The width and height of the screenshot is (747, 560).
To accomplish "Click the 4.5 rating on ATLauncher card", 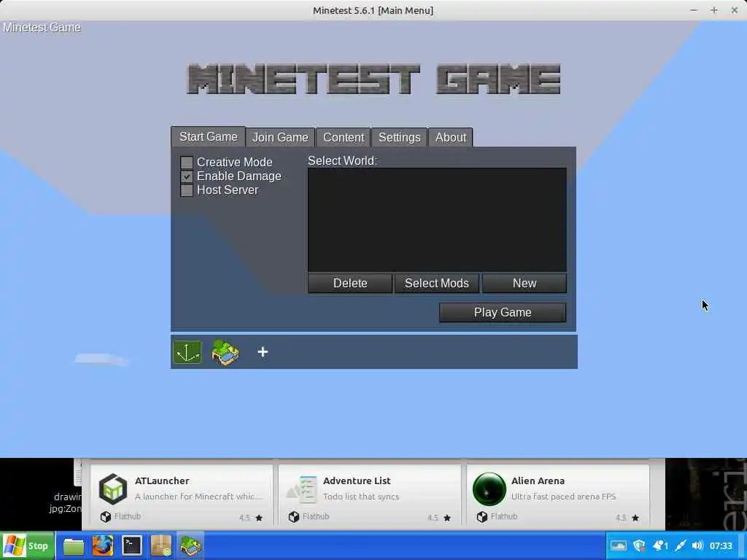I will tap(244, 518).
